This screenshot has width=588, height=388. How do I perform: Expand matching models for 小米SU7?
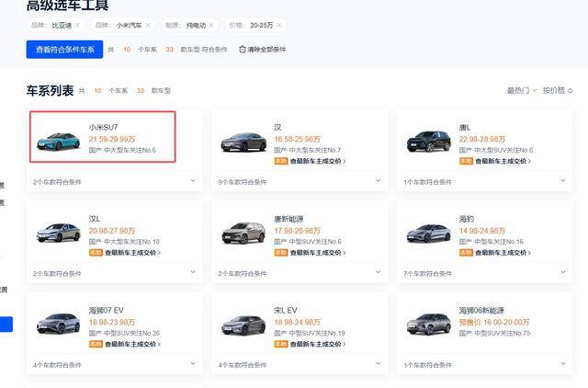coord(193,180)
